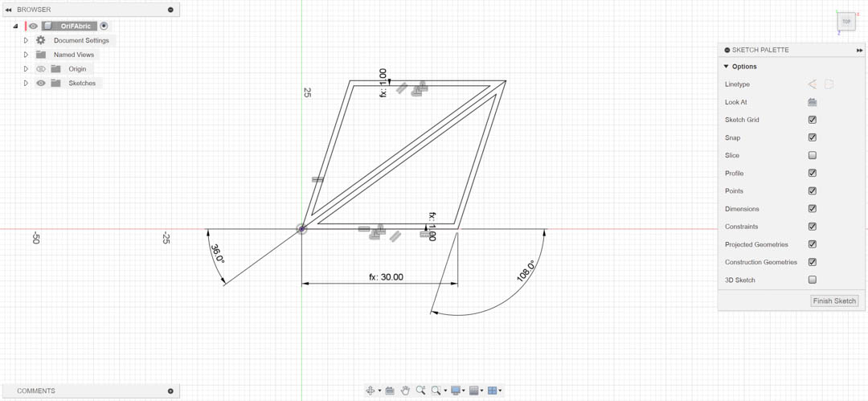
Task: Click the fx: 30.00 dimension label
Action: [x=386, y=277]
